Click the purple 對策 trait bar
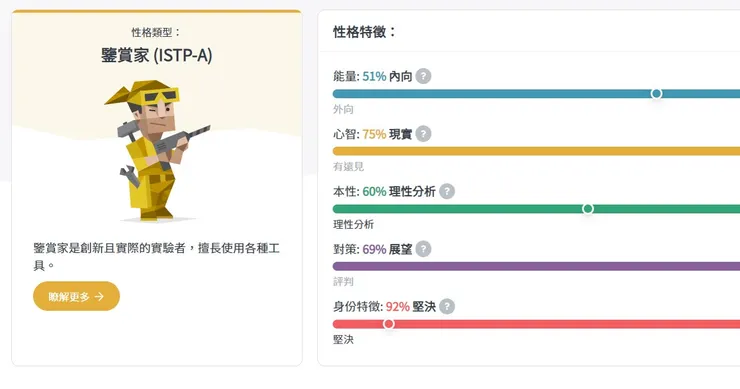 tap(536, 266)
